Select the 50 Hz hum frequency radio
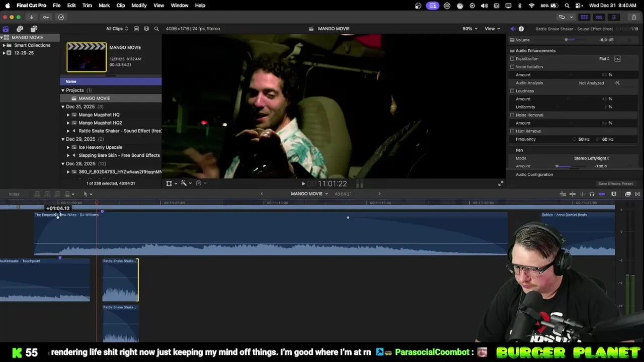 pos(575,139)
